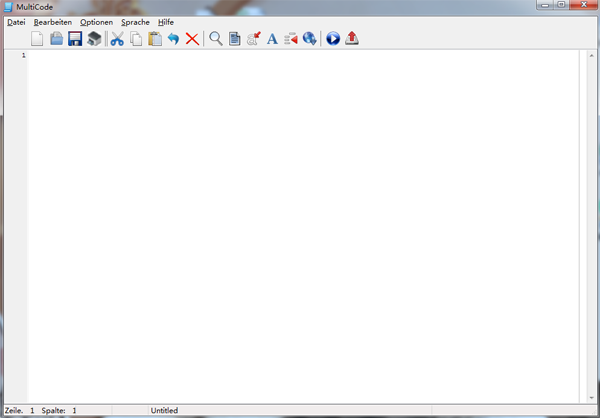Expand the Optionen menu
Image resolution: width=600 pixels, height=418 pixels.
[96, 22]
